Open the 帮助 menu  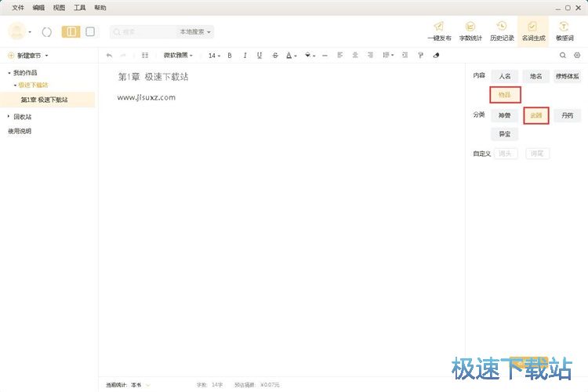click(x=100, y=8)
